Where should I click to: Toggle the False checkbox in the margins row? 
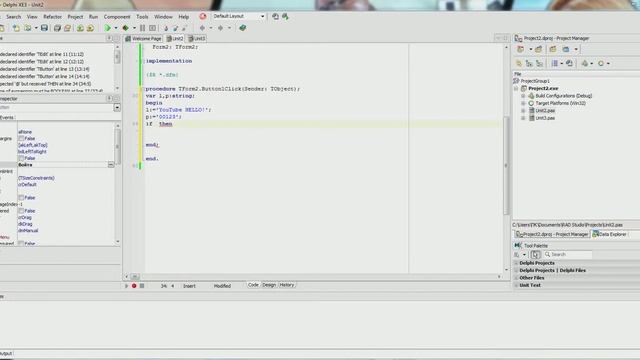(x=21, y=138)
